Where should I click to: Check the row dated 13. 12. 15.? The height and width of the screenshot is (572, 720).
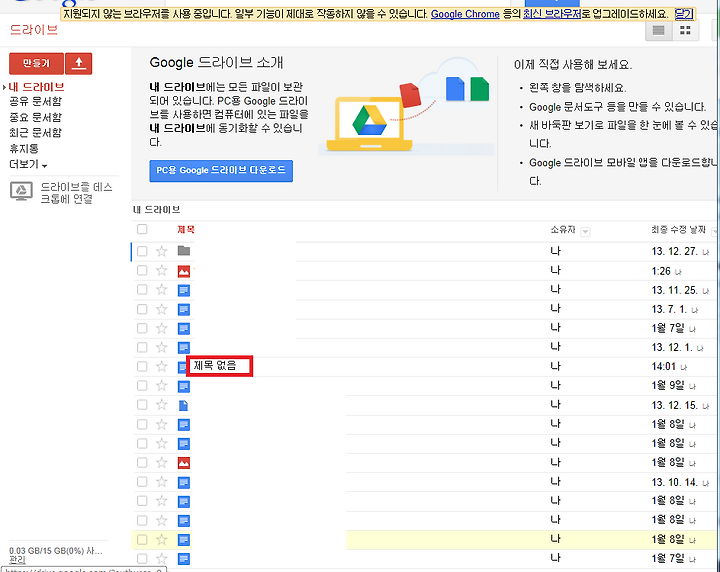pos(142,405)
